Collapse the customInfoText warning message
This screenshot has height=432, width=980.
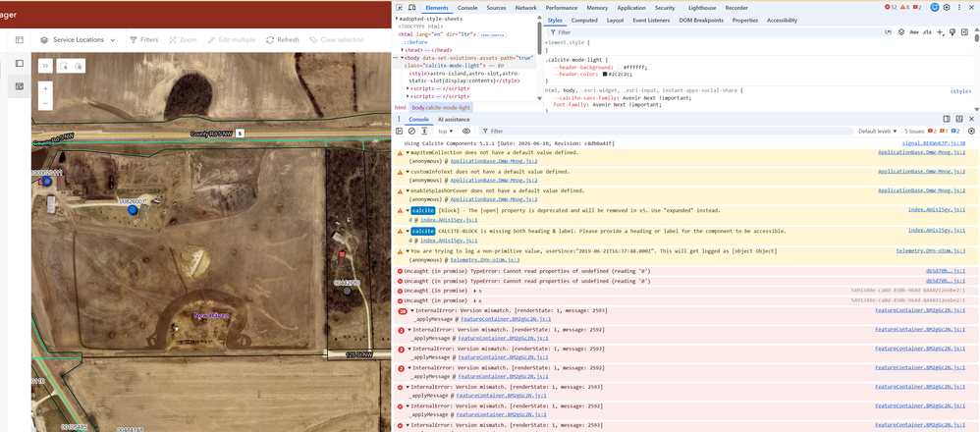pos(407,171)
